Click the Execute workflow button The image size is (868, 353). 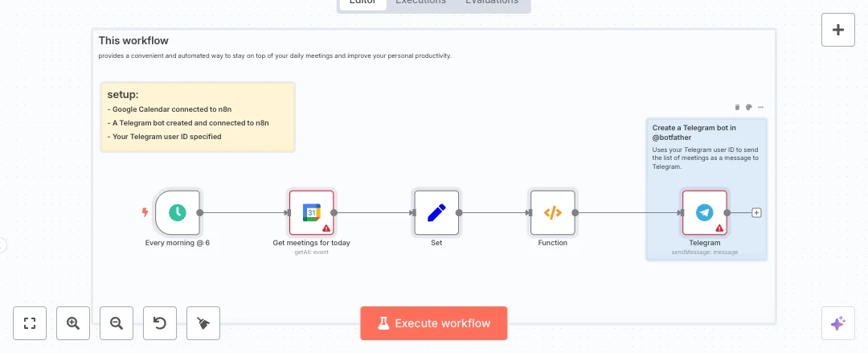434,323
